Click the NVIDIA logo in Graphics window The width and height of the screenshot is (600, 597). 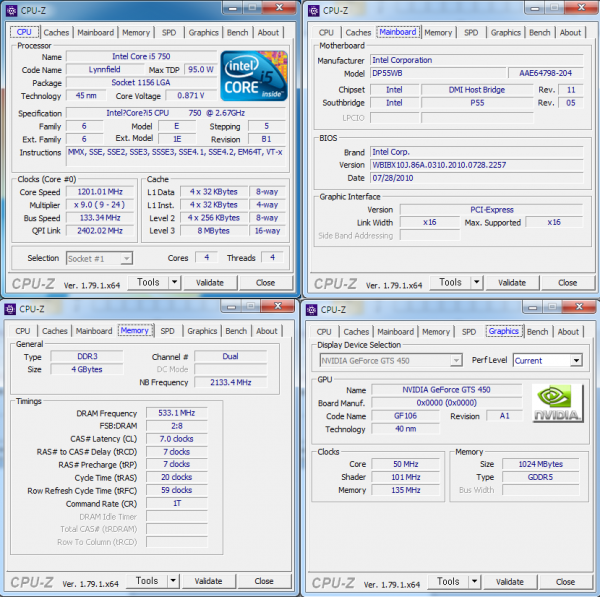coord(558,403)
